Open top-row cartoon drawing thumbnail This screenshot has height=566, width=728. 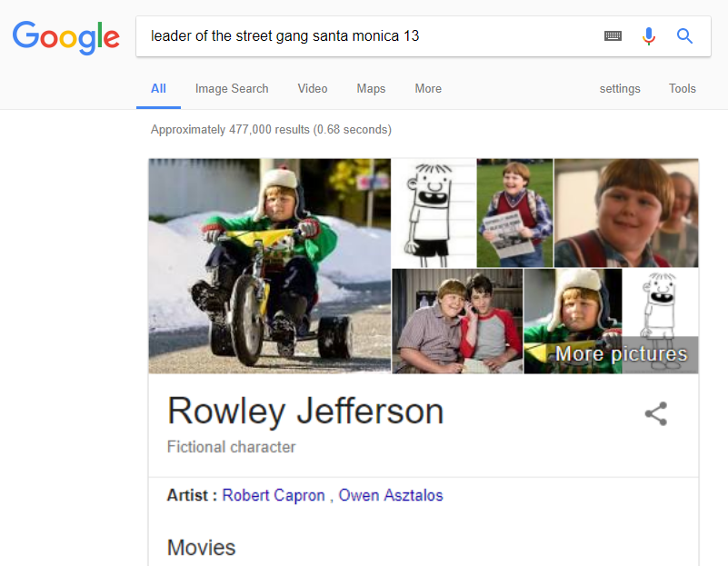coord(434,213)
